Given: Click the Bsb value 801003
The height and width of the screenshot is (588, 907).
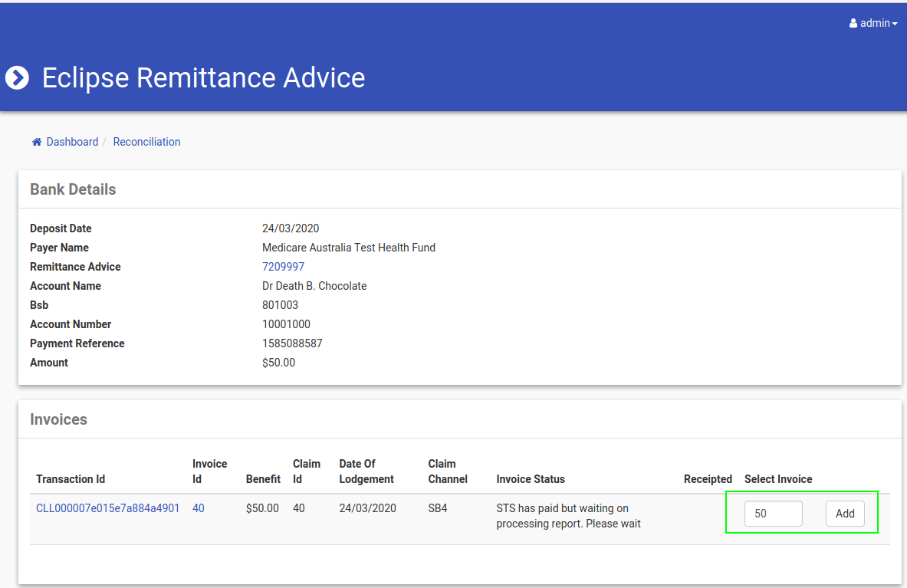Looking at the screenshot, I should pos(280,304).
